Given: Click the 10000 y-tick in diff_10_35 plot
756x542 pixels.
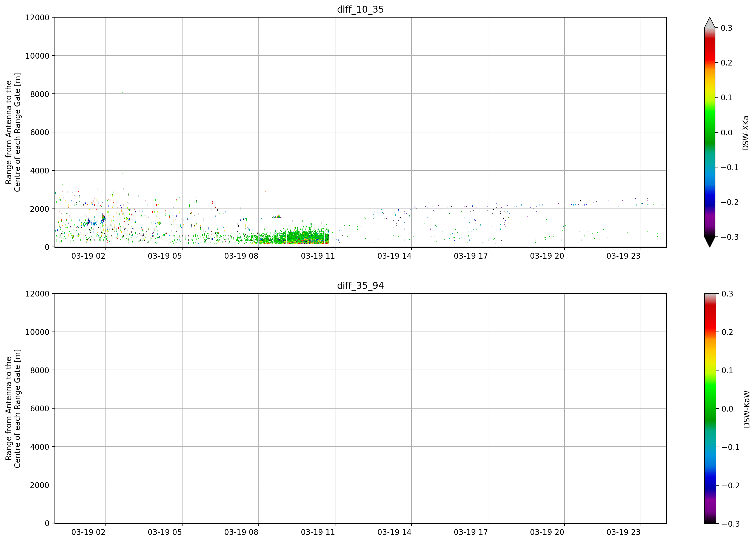Looking at the screenshot, I should point(37,56).
